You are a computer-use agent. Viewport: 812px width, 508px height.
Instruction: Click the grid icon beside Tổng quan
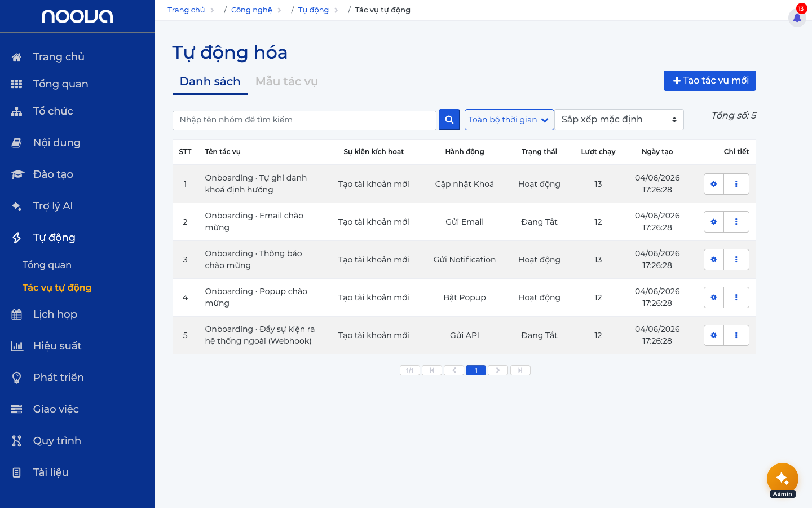17,84
